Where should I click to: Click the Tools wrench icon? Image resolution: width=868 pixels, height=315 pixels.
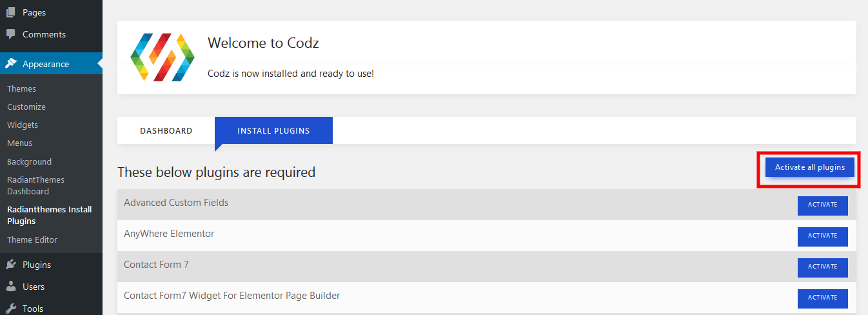[x=11, y=308]
